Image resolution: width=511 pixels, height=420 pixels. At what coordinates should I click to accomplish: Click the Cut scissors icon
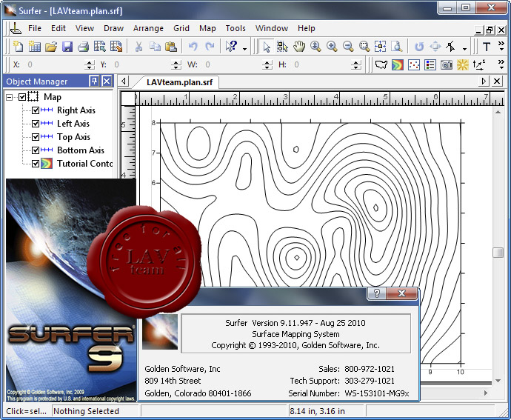point(138,47)
